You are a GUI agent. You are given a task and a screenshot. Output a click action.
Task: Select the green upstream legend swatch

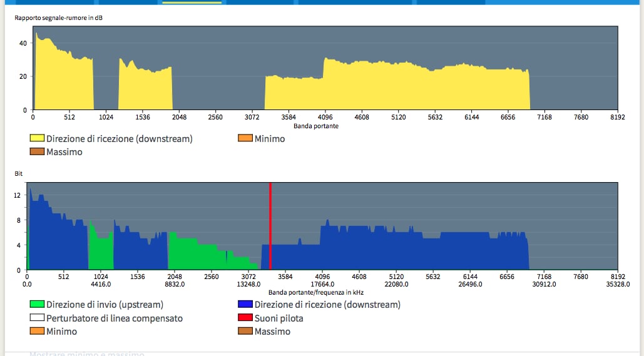click(x=36, y=305)
